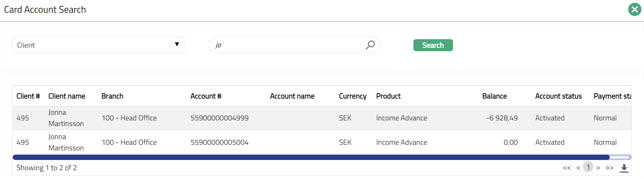
Task: Sort by Branch column header
Action: [112, 96]
